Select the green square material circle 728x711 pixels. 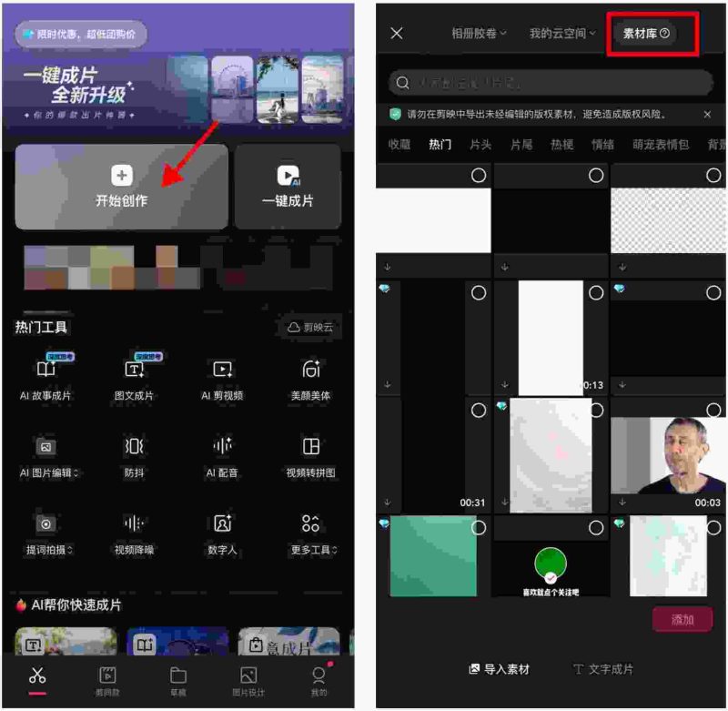point(479,528)
